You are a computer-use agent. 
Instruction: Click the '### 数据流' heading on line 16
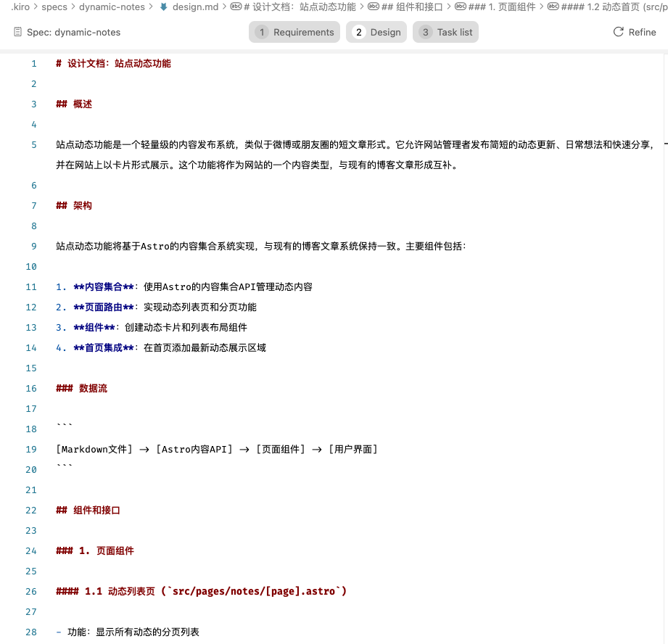[x=82, y=389]
